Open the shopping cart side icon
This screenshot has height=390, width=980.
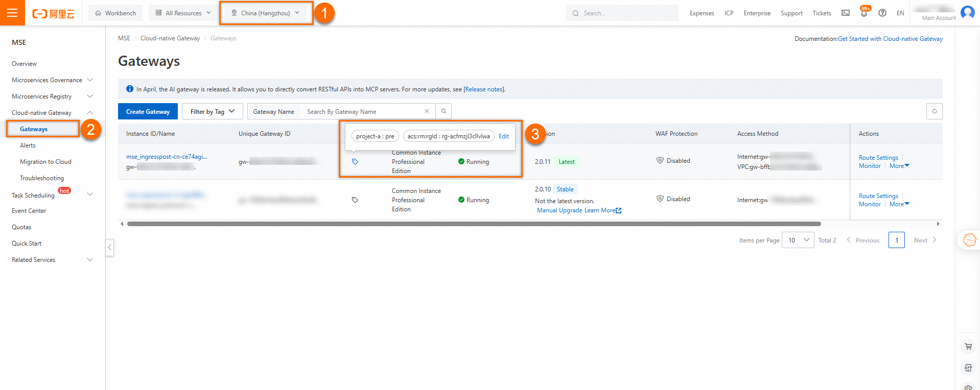click(968, 347)
